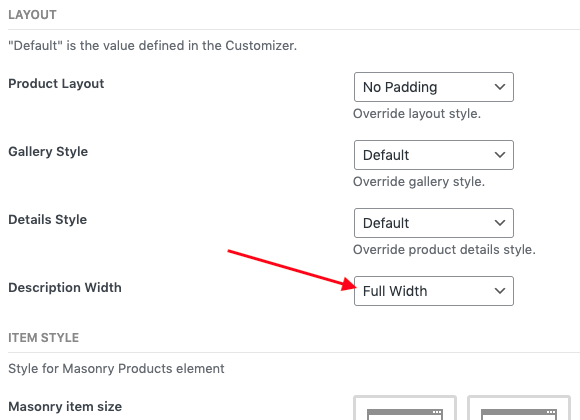Open the Description Width dropdown set to Full Width
The width and height of the screenshot is (580, 420).
[434, 291]
